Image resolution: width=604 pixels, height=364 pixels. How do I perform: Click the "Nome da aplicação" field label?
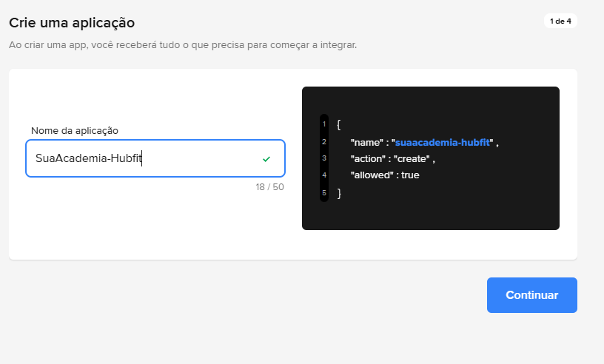click(75, 130)
